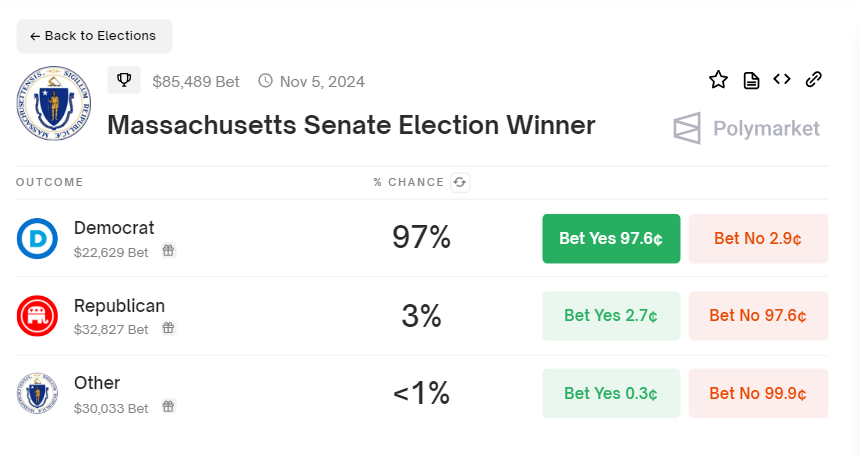Screen dimensions: 859x457
Task: Go back to Elections
Action: coord(94,36)
